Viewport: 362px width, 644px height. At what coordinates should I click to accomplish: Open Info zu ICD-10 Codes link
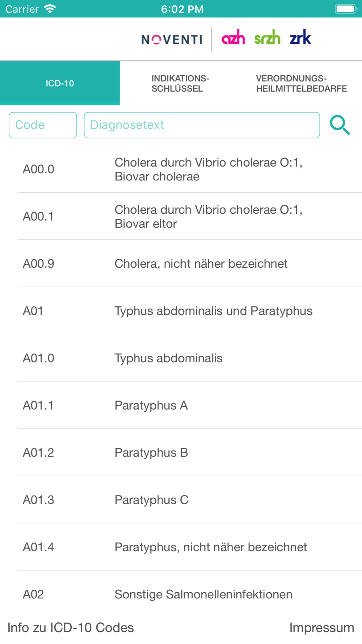click(x=71, y=628)
